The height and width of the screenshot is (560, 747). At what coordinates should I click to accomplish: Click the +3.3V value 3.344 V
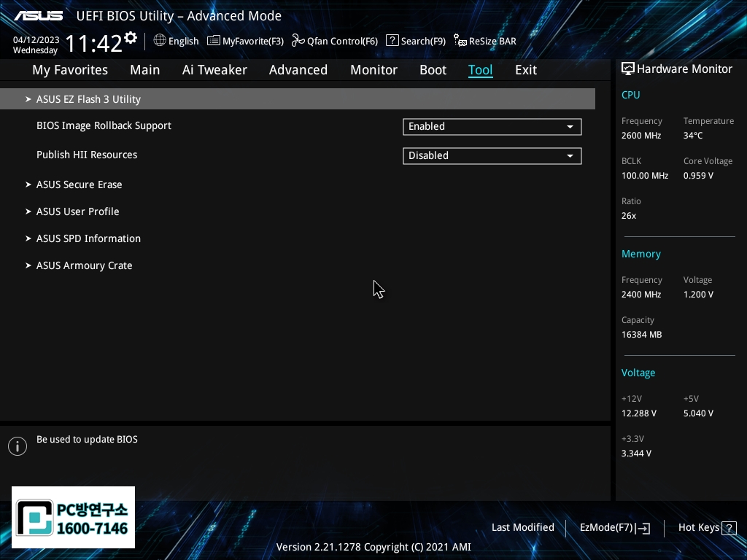click(636, 454)
